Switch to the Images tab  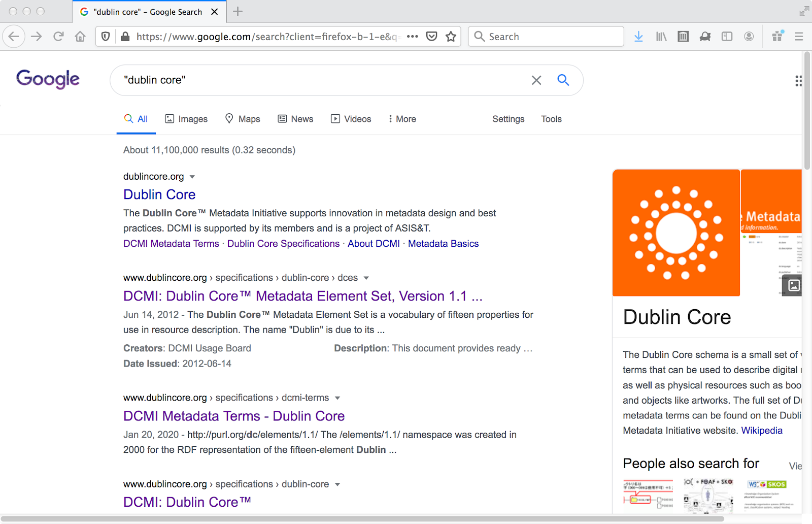186,119
